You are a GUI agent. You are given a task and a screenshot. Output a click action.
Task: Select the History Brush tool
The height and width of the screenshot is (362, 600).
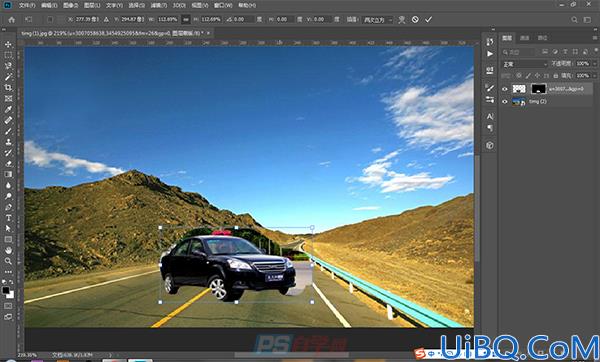[8, 153]
